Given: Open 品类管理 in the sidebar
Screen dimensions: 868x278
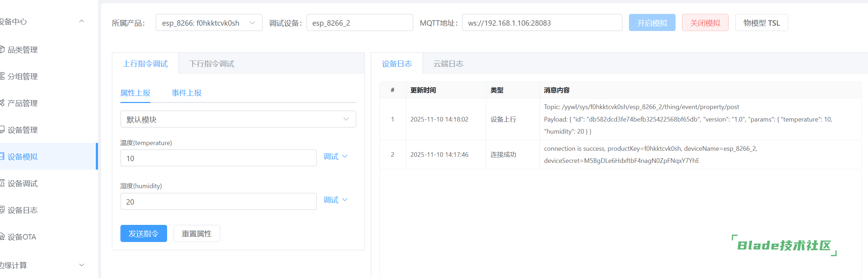Looking at the screenshot, I should click(22, 50).
